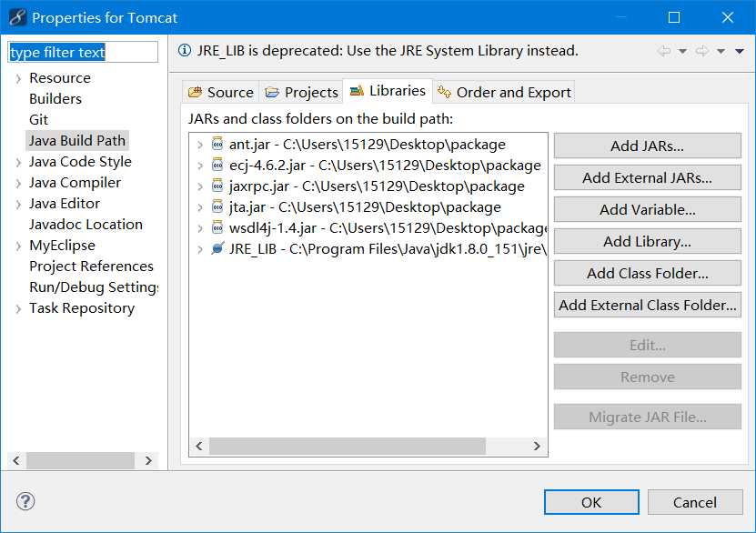Expand the MyEclipse node
This screenshot has width=756, height=533.
18,246
